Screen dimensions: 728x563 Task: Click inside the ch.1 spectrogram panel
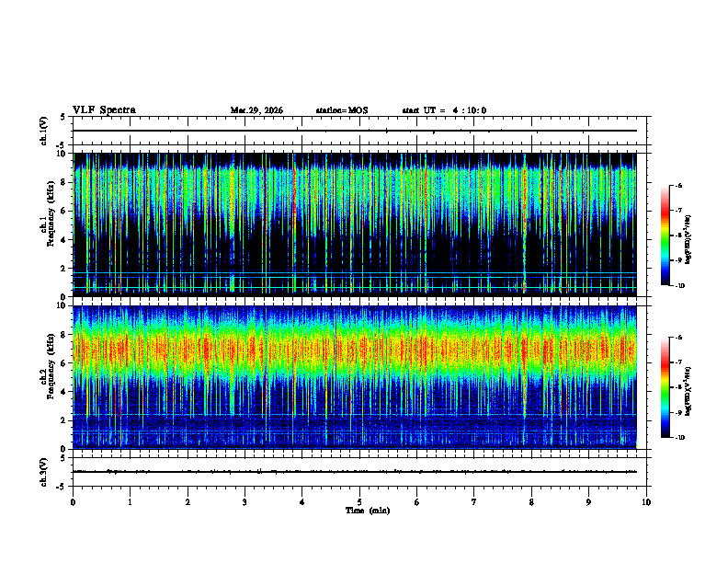[355, 224]
